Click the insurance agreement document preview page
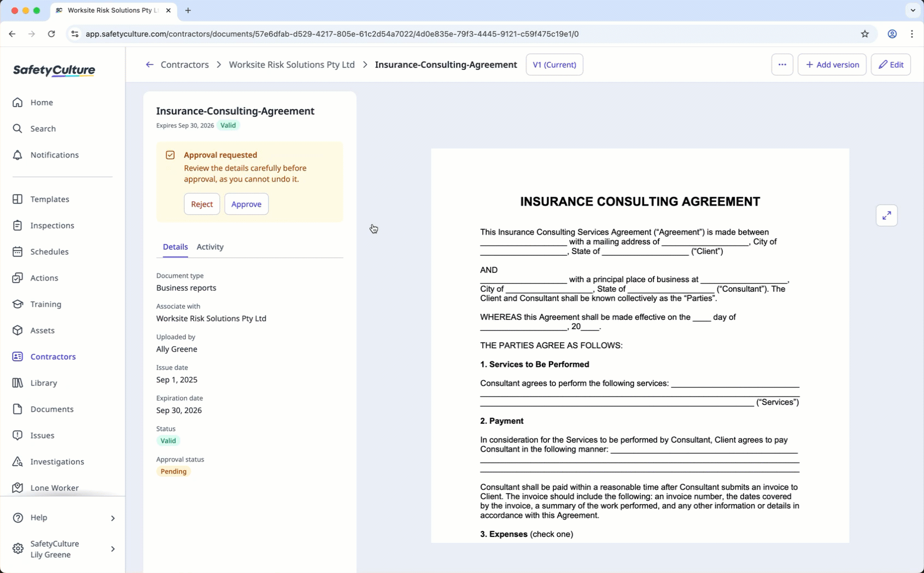924x573 pixels. [x=640, y=346]
